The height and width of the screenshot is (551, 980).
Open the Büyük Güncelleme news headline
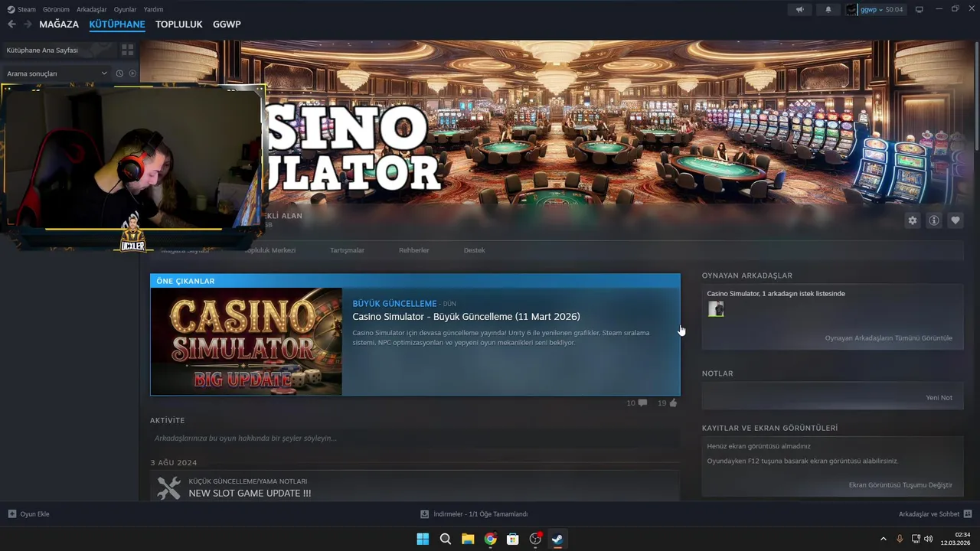pyautogui.click(x=466, y=317)
